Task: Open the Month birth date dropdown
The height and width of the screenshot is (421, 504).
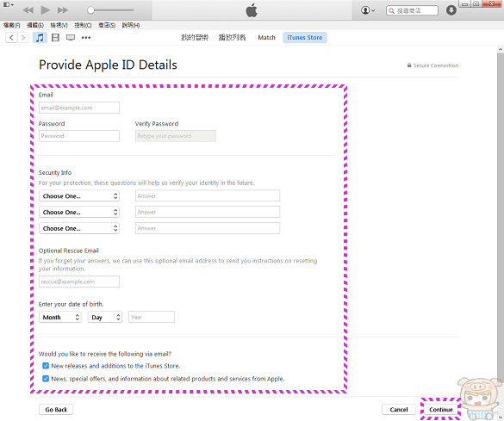Action: [x=60, y=318]
